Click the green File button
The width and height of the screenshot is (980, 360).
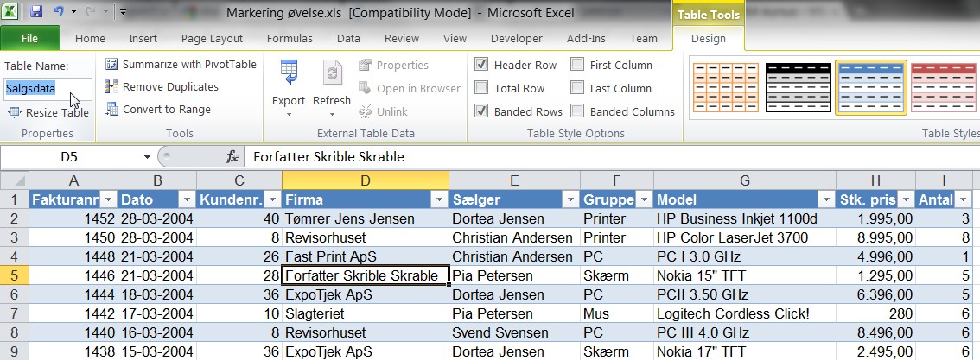click(x=29, y=39)
